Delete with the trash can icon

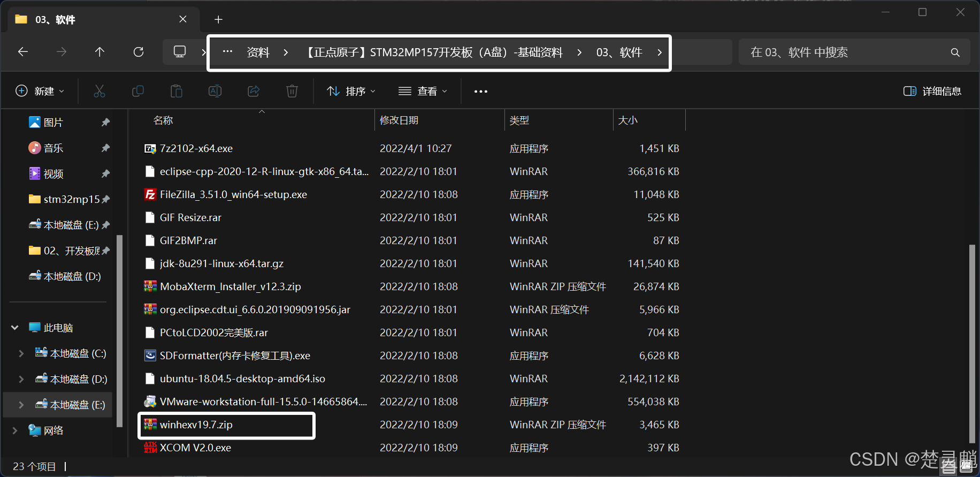[292, 91]
